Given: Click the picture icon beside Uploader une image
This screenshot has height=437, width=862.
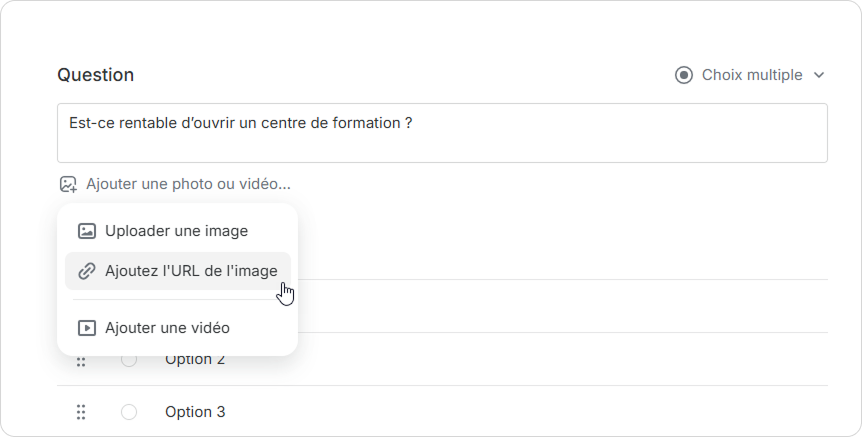Looking at the screenshot, I should (x=87, y=231).
